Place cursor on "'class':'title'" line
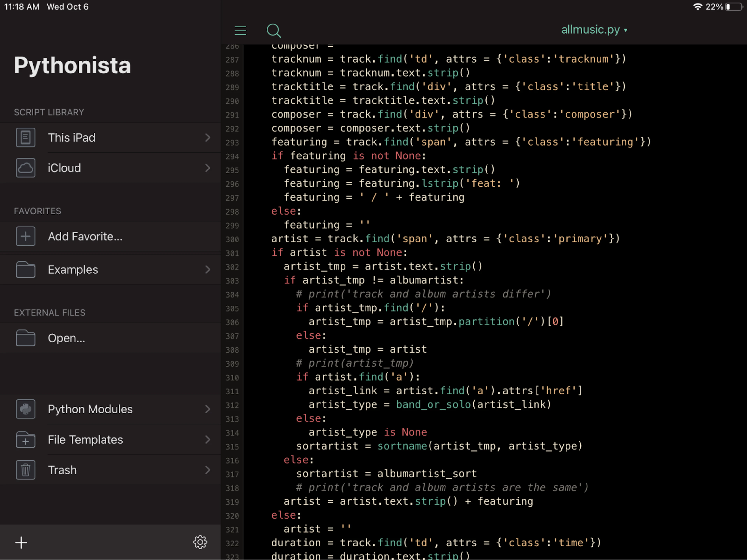747x560 pixels. point(449,87)
